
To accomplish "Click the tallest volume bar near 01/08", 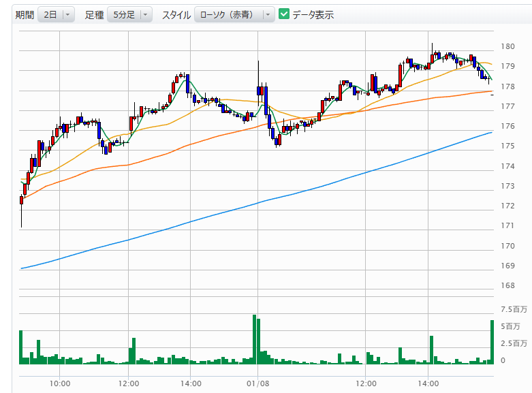I will pos(254,339).
